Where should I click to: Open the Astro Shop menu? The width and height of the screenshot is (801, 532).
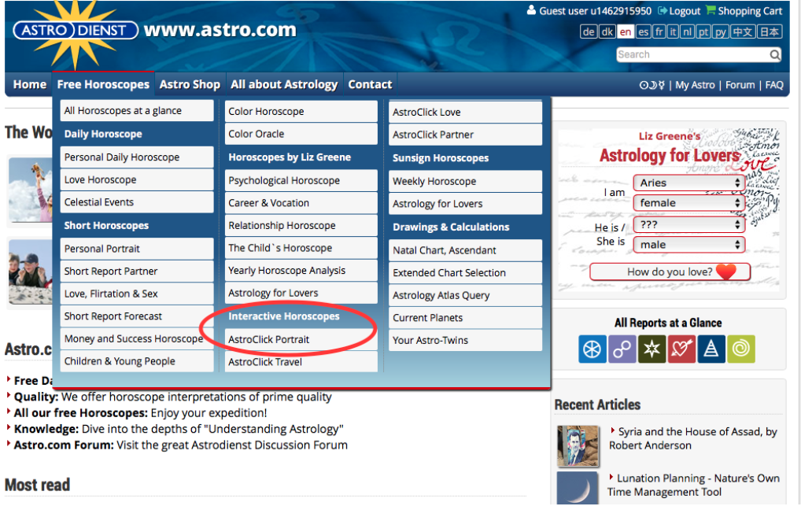190,84
